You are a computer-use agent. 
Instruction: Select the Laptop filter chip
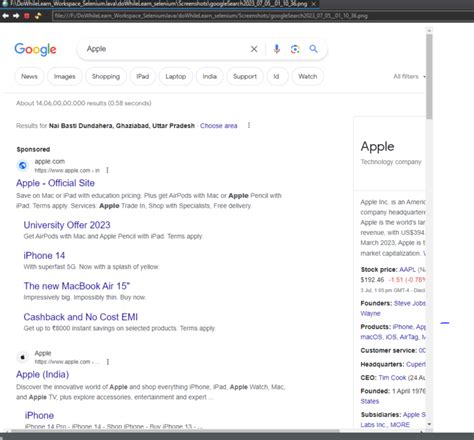pyautogui.click(x=176, y=76)
